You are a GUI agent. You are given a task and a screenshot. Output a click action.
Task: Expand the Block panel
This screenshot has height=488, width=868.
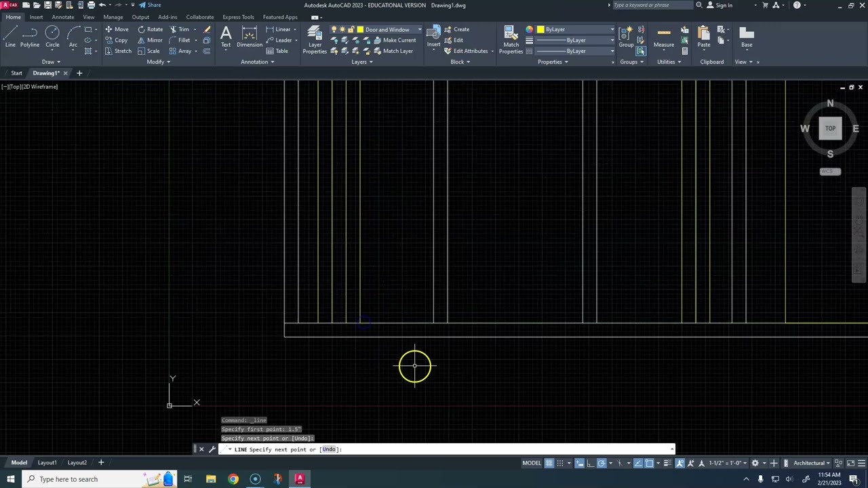click(x=460, y=62)
